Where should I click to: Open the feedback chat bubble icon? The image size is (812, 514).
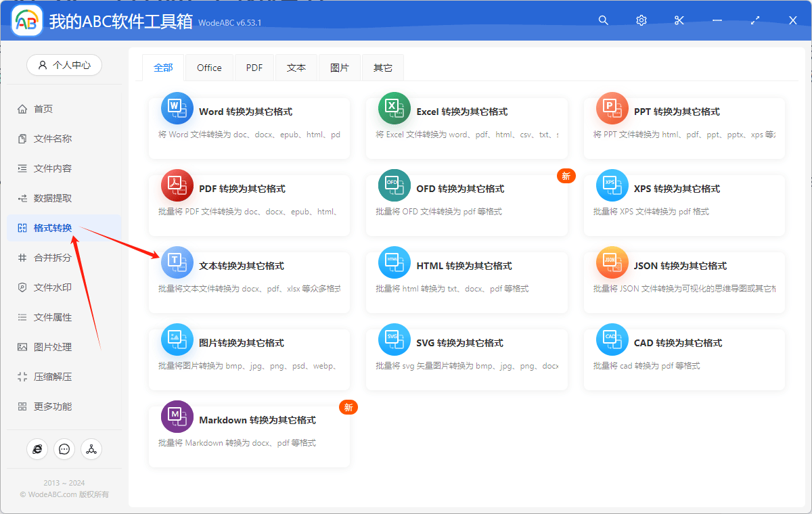[x=64, y=448]
